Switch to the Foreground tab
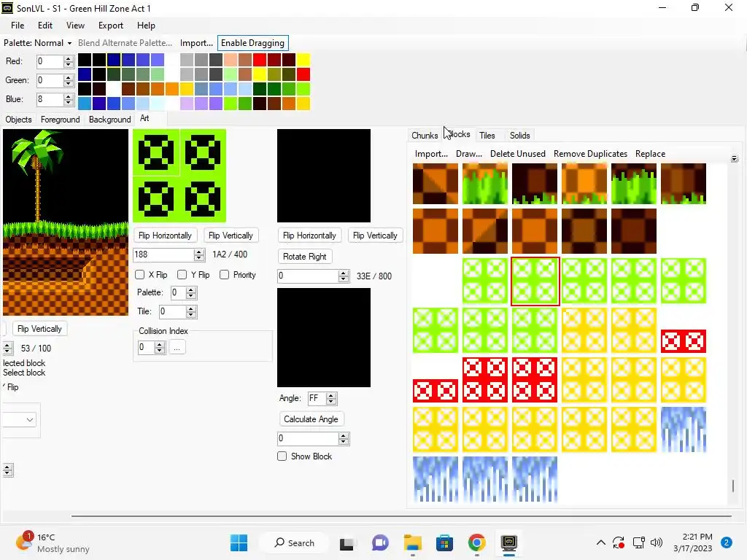Image resolution: width=747 pixels, height=560 pixels. (x=60, y=120)
